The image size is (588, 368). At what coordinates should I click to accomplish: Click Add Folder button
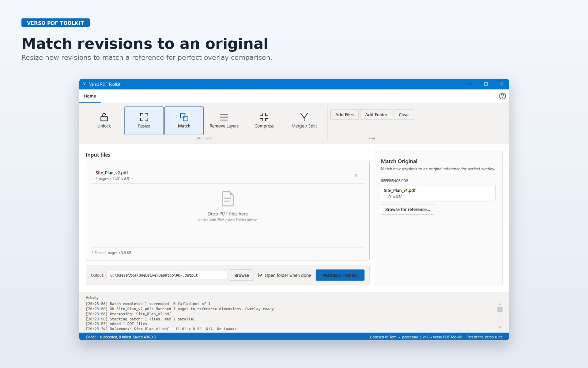[376, 114]
